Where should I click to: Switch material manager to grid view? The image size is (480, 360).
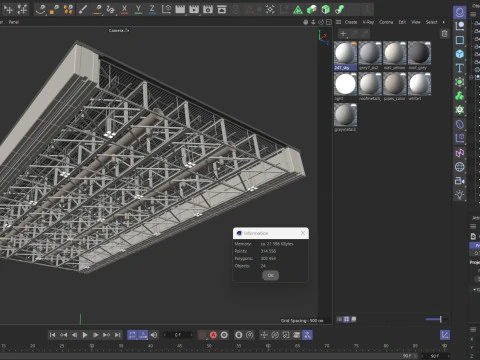[x=346, y=319]
